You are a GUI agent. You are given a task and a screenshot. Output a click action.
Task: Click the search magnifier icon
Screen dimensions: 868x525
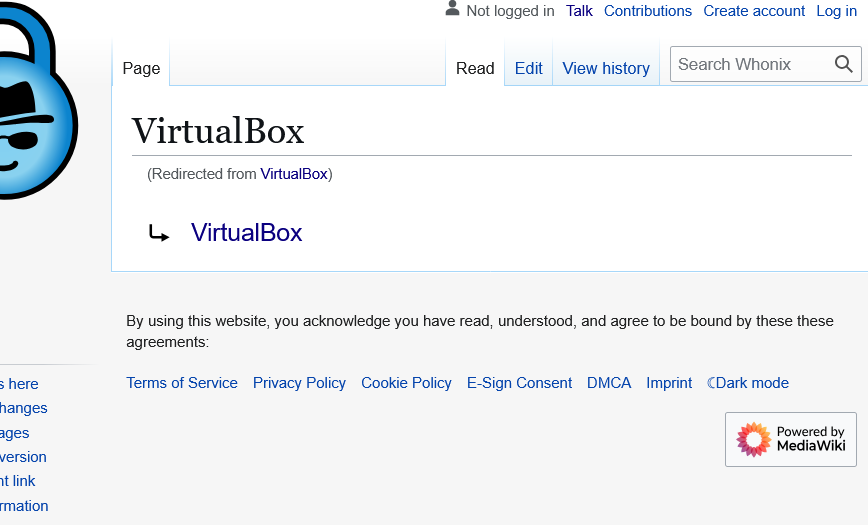pos(843,64)
